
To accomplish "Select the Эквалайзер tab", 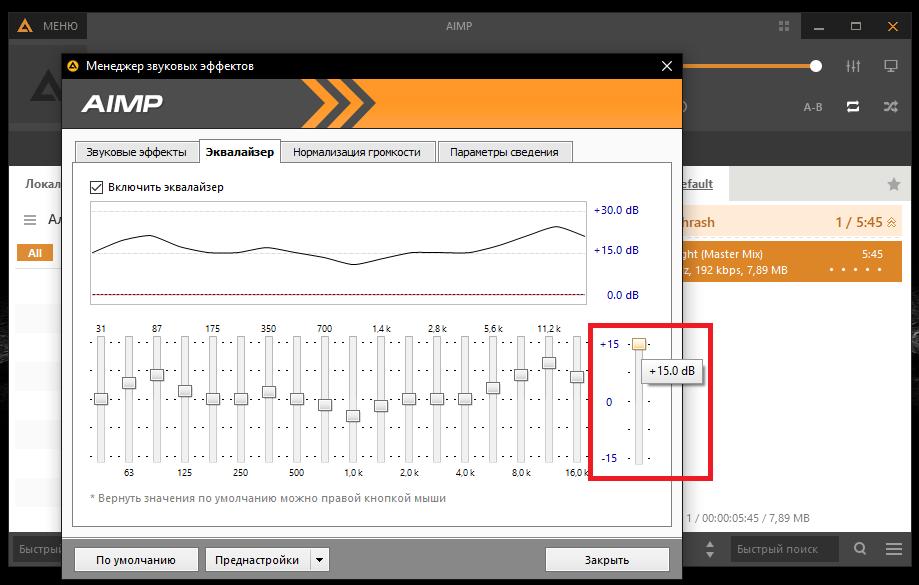I will click(240, 151).
